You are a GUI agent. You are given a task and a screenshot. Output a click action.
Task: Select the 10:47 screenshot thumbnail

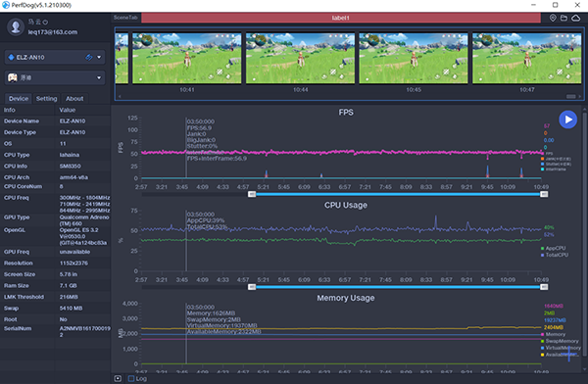pyautogui.click(x=527, y=58)
